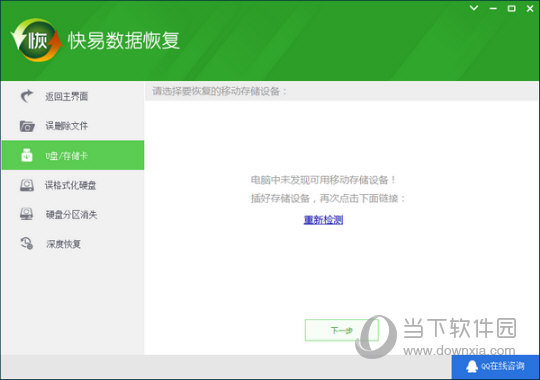Viewport: 540px width, 380px height.
Task: Click the USB drive icon beside U盘/存储卡
Action: [27, 155]
